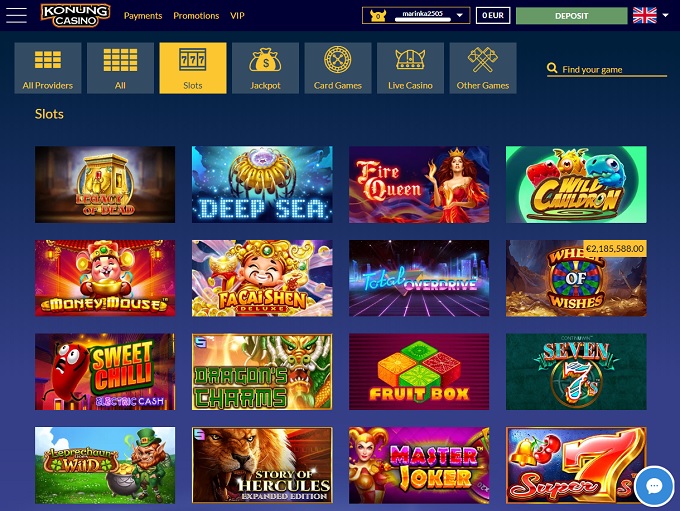Click the 0 EUR balance button
This screenshot has height=511, width=680.
coord(493,15)
